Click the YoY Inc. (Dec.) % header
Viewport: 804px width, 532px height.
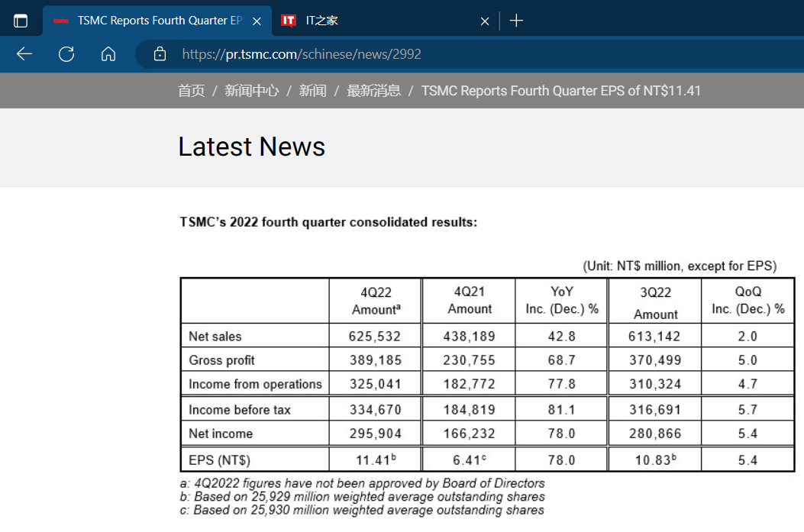point(562,300)
